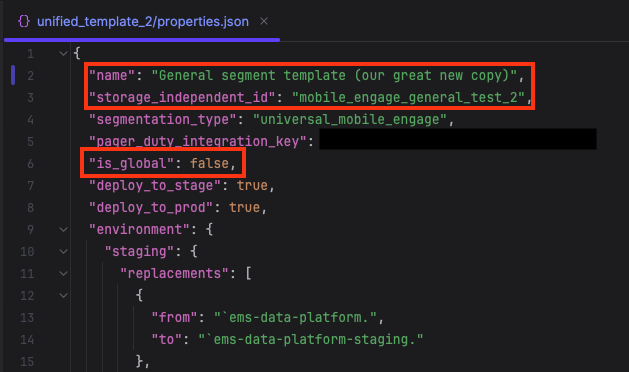Click the "to" key on line 14

coord(166,340)
